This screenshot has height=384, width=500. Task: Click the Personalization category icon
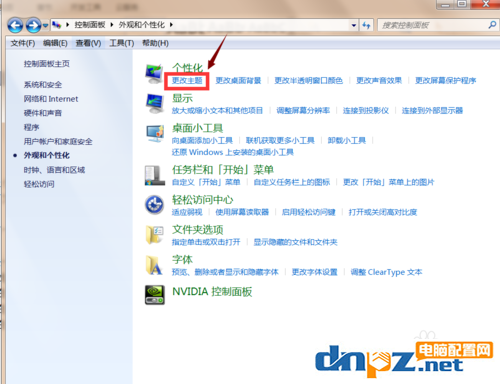coord(154,74)
